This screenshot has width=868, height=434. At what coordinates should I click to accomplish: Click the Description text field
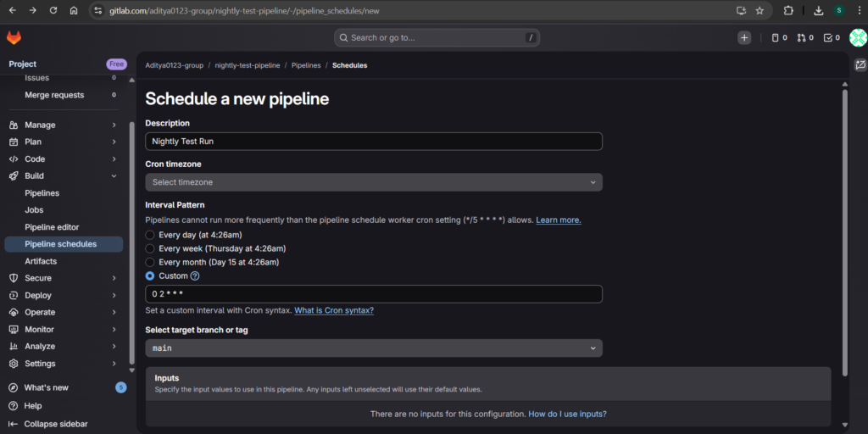(x=373, y=142)
